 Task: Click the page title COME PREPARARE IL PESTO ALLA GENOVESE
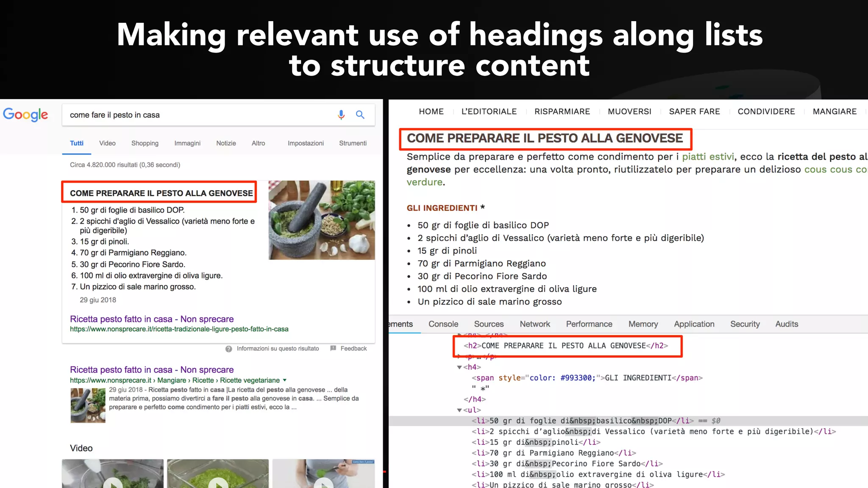545,139
